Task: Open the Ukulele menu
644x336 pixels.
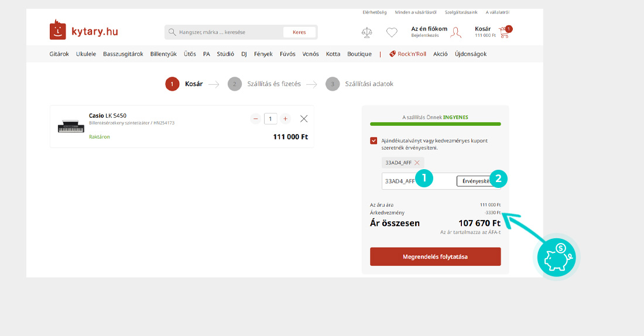Action: click(86, 54)
